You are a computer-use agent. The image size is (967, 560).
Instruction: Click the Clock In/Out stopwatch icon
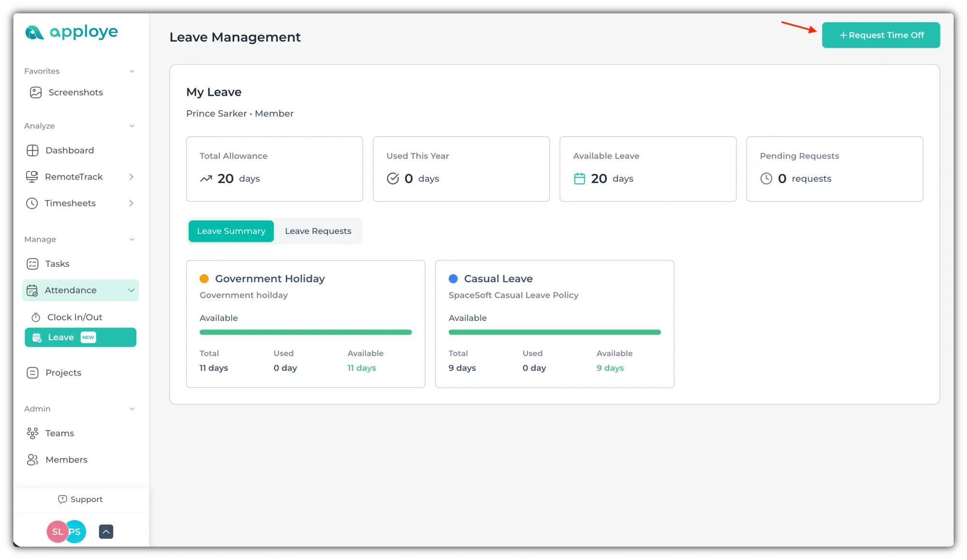(36, 317)
